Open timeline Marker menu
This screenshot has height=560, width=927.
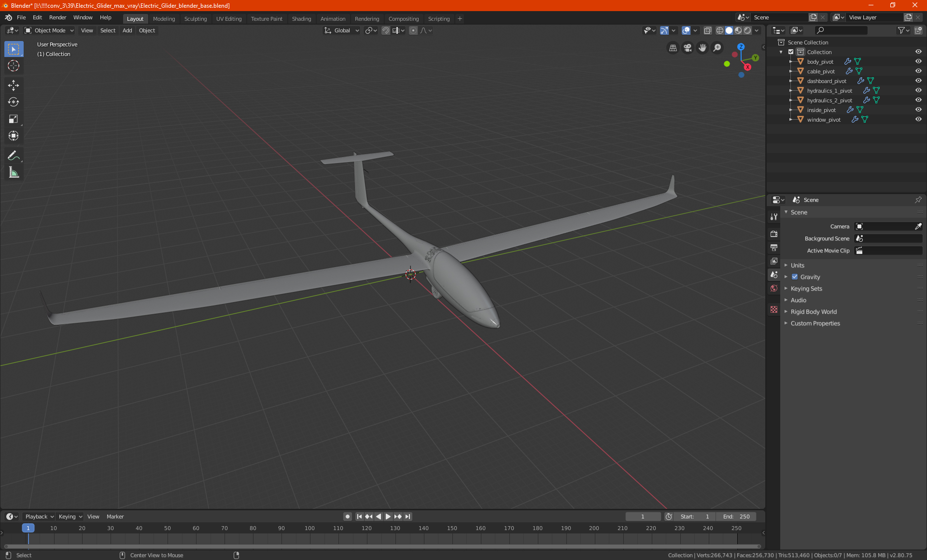pos(115,517)
